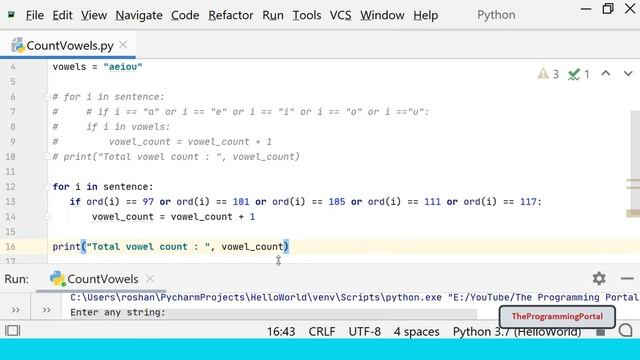Open the Run menu
640x360 pixels.
(273, 15)
